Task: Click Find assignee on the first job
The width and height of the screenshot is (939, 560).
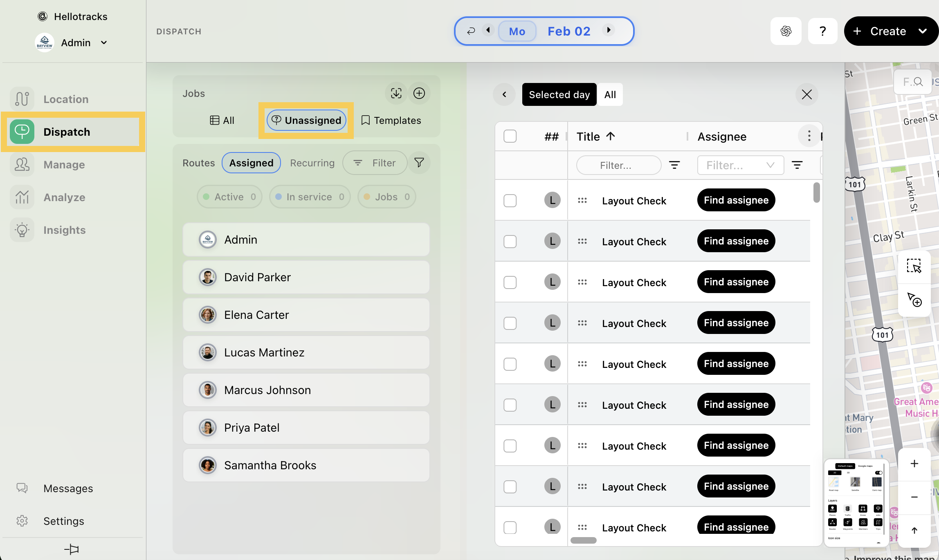Action: pos(736,200)
